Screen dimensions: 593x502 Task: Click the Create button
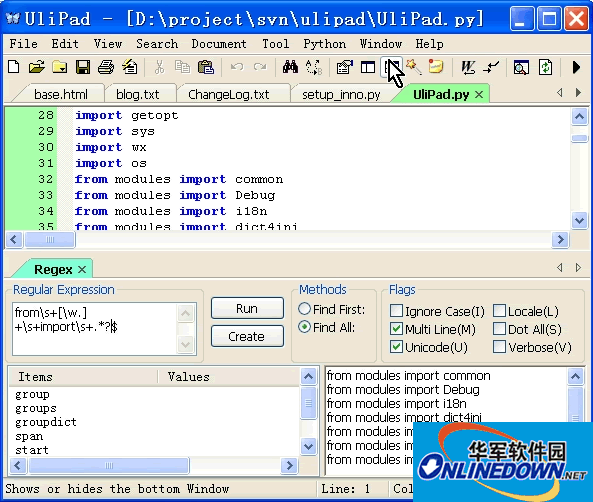click(x=247, y=336)
